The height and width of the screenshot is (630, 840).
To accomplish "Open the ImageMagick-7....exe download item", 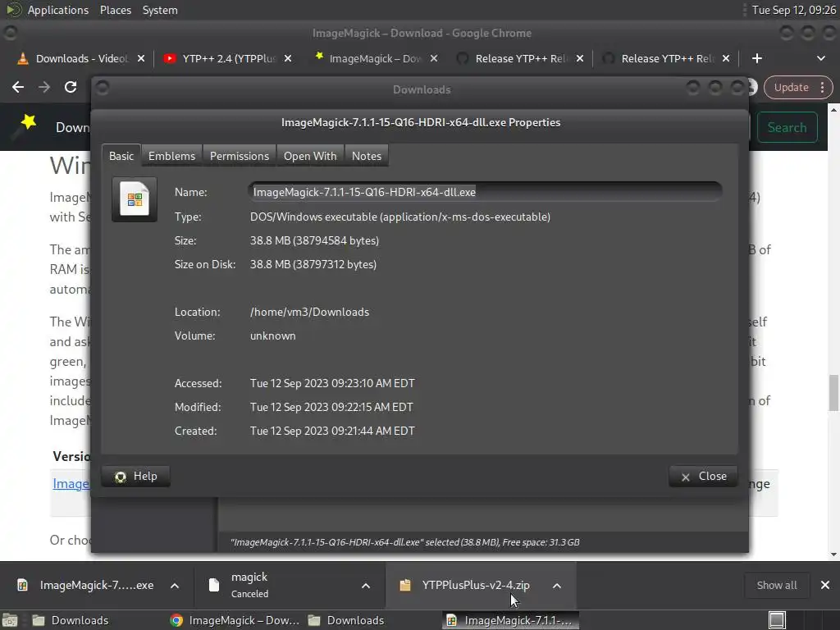I will [x=97, y=585].
